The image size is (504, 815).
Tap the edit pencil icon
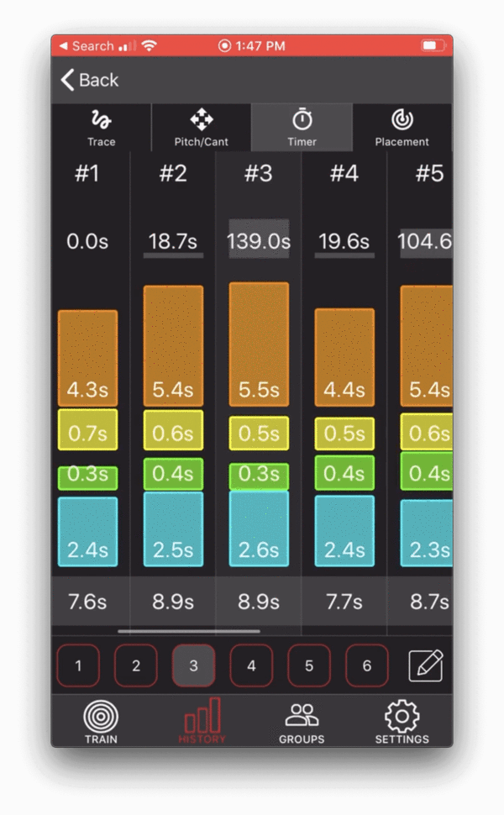[427, 665]
